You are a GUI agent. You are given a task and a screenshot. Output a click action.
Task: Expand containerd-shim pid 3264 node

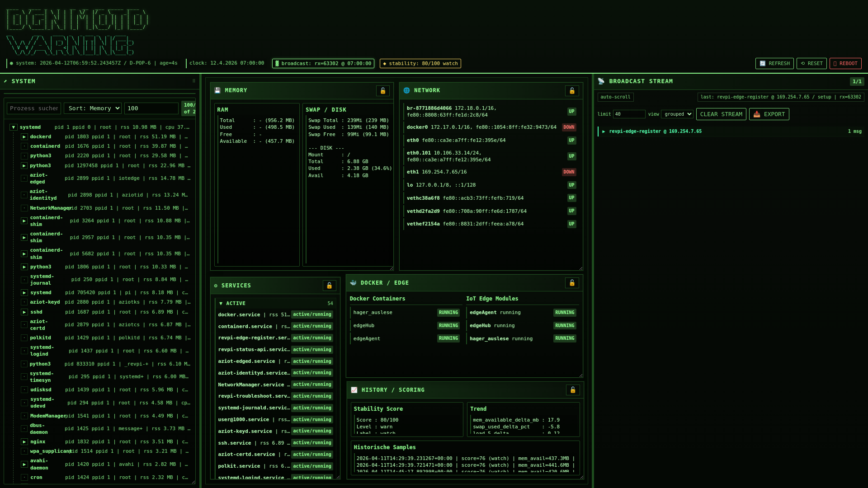(x=24, y=221)
